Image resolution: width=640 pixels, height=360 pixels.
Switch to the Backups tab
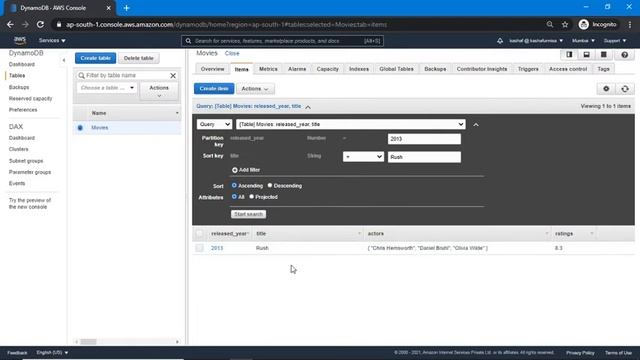[435, 69]
